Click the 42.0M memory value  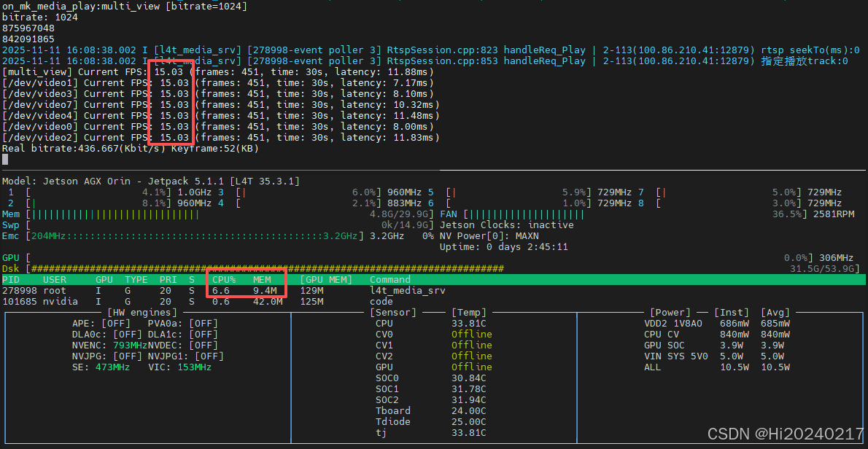pos(268,302)
